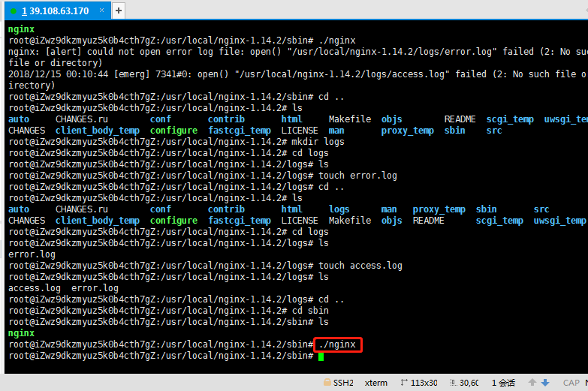Click the 30,60 cursor position value
Image resolution: width=588 pixels, height=391 pixels.
[x=469, y=383]
